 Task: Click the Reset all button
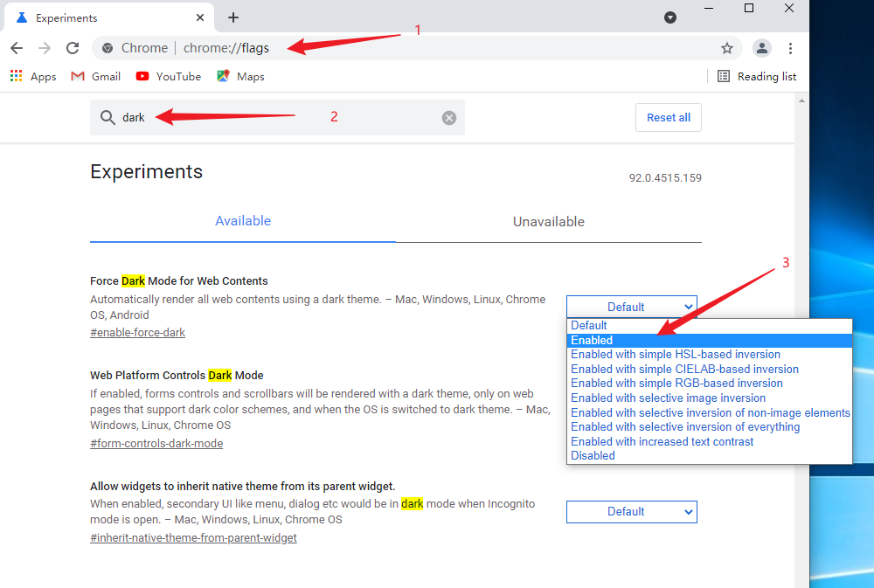[x=669, y=118]
